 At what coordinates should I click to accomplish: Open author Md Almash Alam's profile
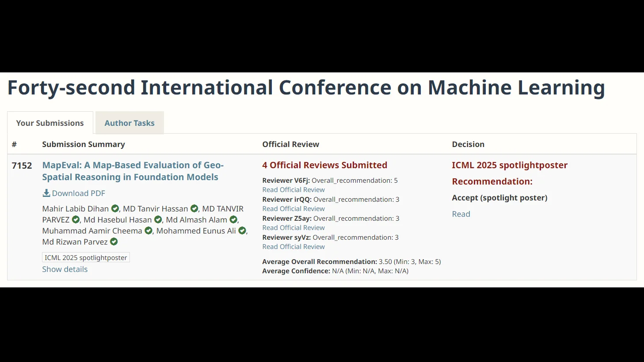pos(197,219)
